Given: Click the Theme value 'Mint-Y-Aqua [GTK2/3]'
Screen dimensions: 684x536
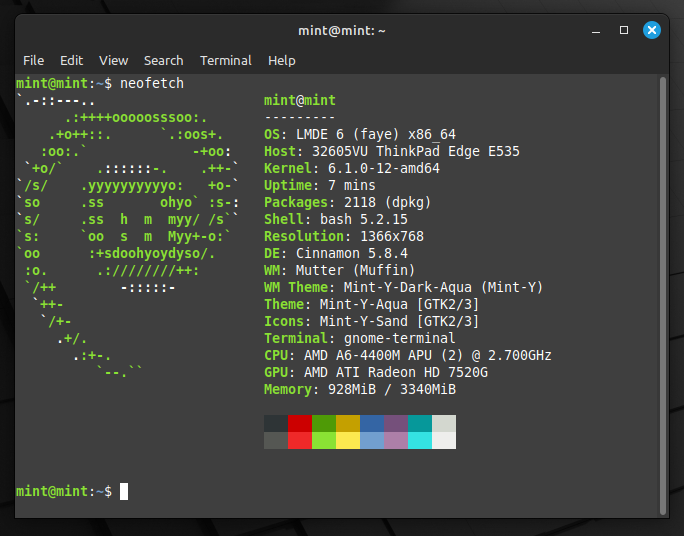Looking at the screenshot, I should 400,304.
